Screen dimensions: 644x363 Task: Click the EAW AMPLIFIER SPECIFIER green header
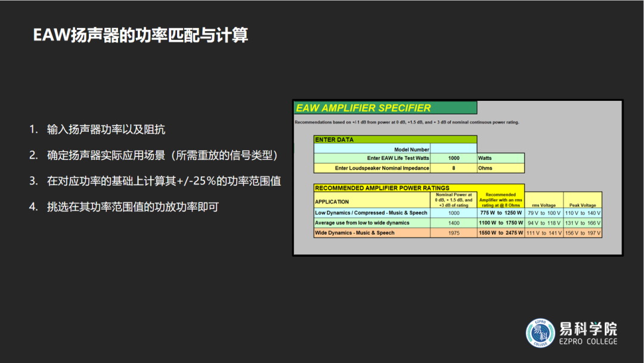coord(385,107)
